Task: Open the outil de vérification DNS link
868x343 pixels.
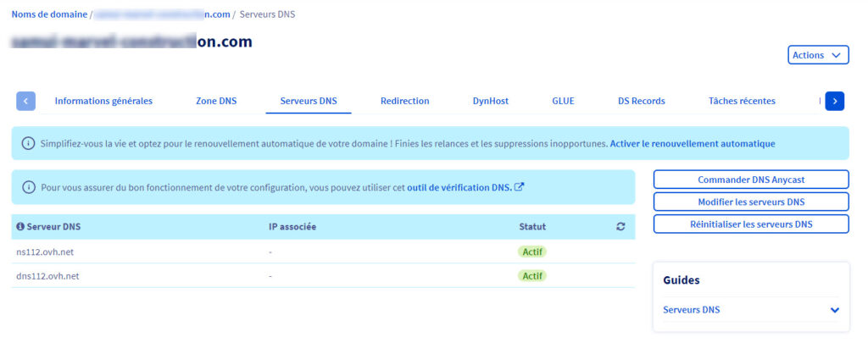Action: coord(459,187)
